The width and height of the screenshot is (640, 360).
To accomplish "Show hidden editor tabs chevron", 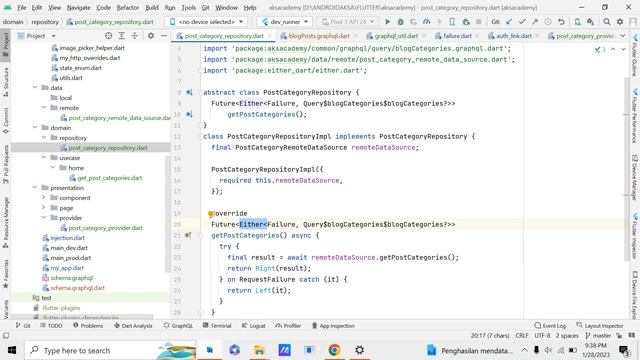I will (x=623, y=36).
